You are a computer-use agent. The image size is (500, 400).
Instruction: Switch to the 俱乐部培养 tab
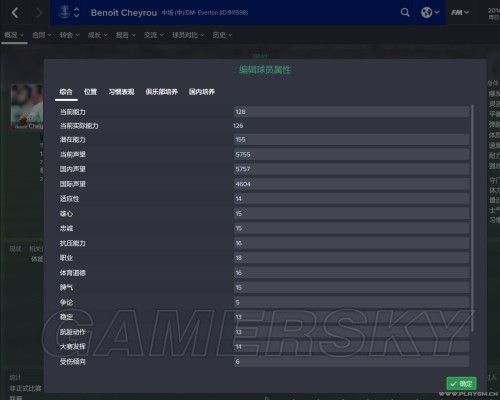pyautogui.click(x=162, y=92)
